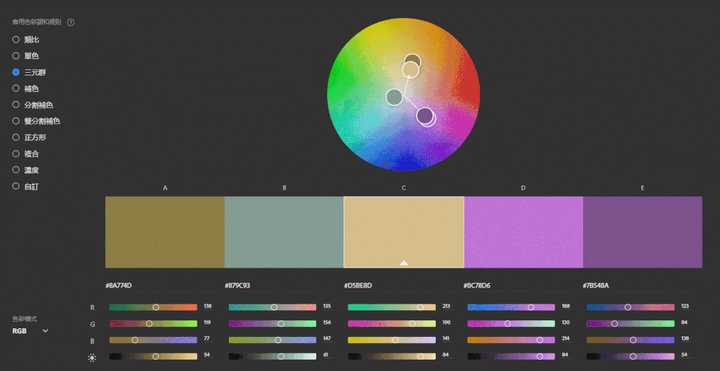The height and width of the screenshot is (371, 720).
Task: Click the R slider for color E
Action: click(630, 307)
